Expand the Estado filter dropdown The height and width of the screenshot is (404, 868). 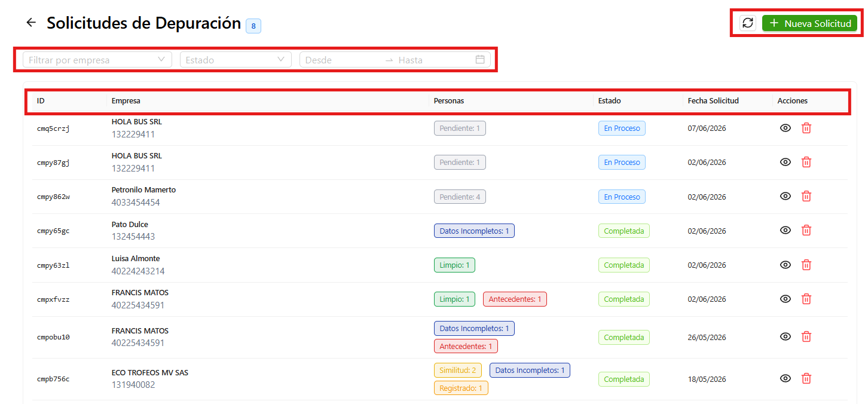(236, 60)
